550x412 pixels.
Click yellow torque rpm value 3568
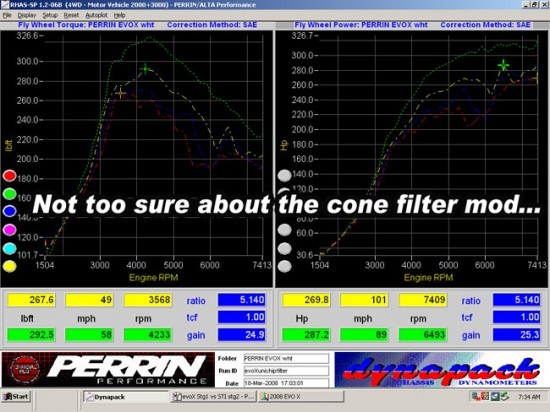[148, 300]
